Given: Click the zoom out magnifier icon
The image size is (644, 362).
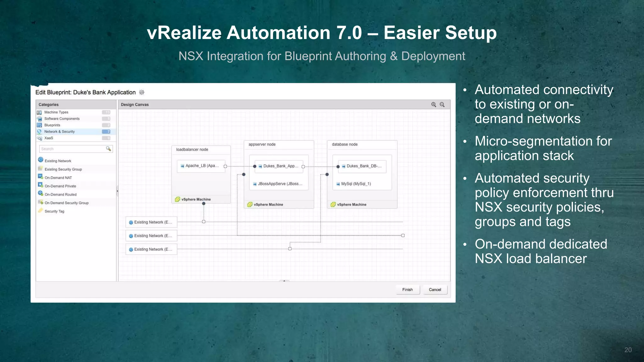Looking at the screenshot, I should pyautogui.click(x=442, y=105).
